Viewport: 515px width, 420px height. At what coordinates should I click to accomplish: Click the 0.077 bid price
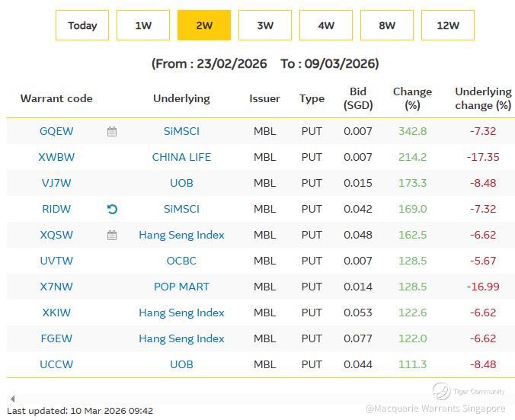coord(358,338)
